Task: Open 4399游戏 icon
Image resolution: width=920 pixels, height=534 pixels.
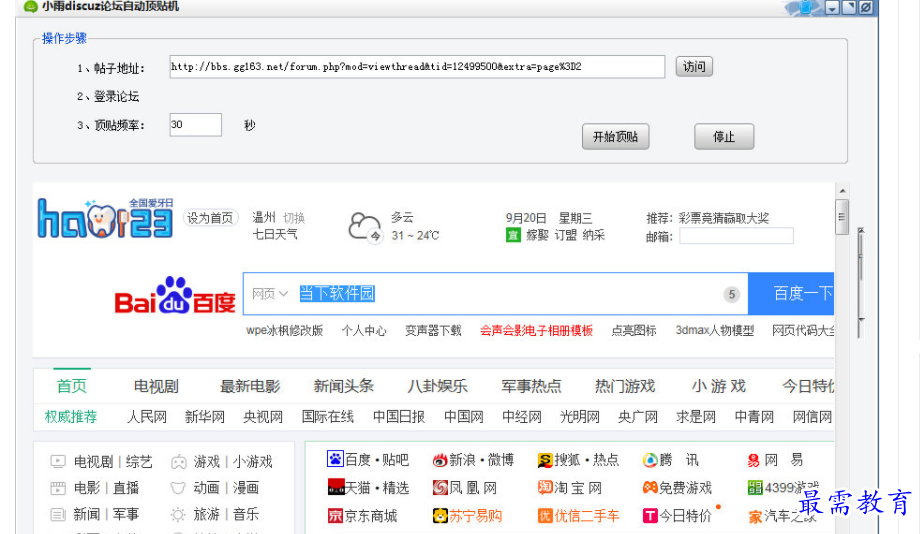Action: click(x=755, y=488)
